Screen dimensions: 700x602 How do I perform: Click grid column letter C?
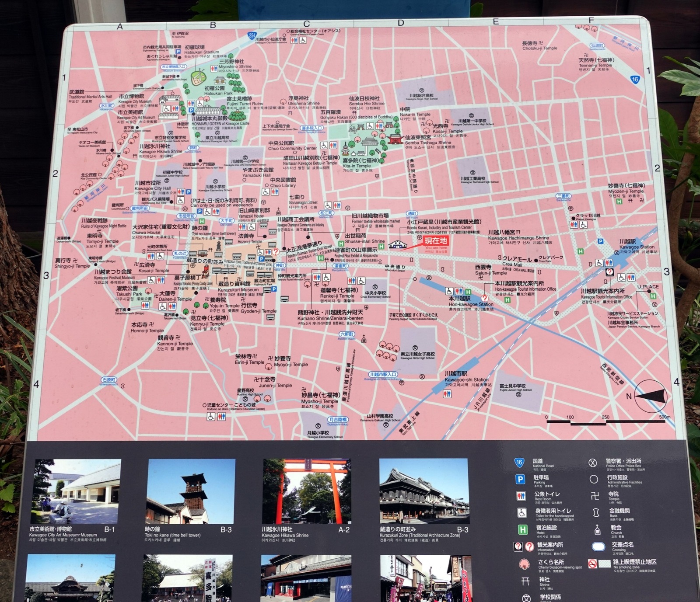click(x=307, y=24)
